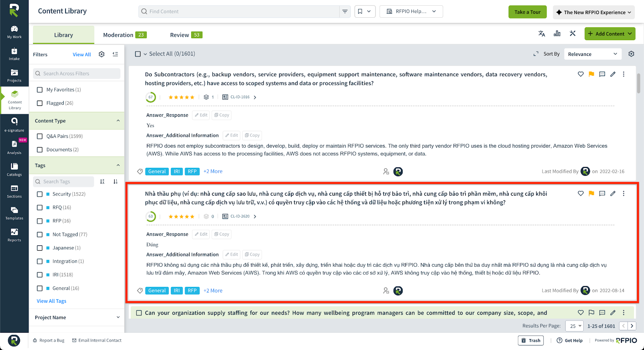Open Sections in the sidebar
644x350 pixels.
(x=14, y=191)
